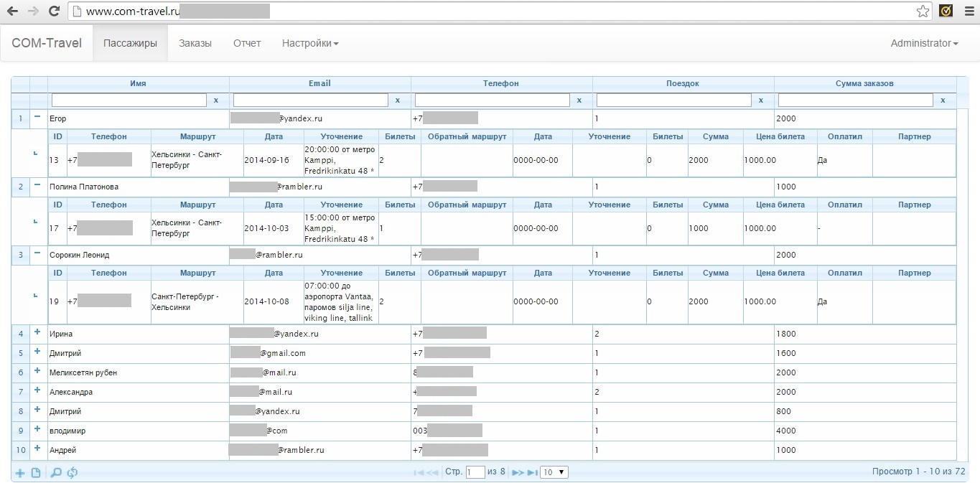Click the 1600 order sum cell
This screenshot has height=483, width=980.
pos(865,353)
